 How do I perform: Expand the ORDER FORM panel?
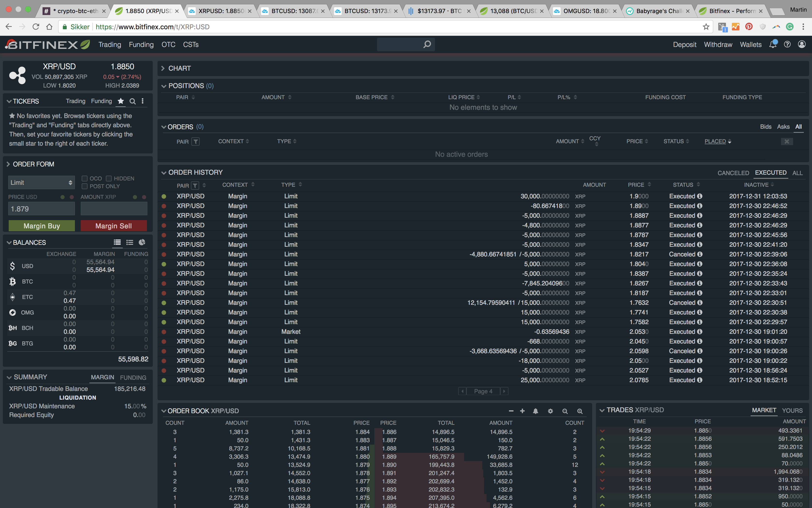tap(8, 164)
